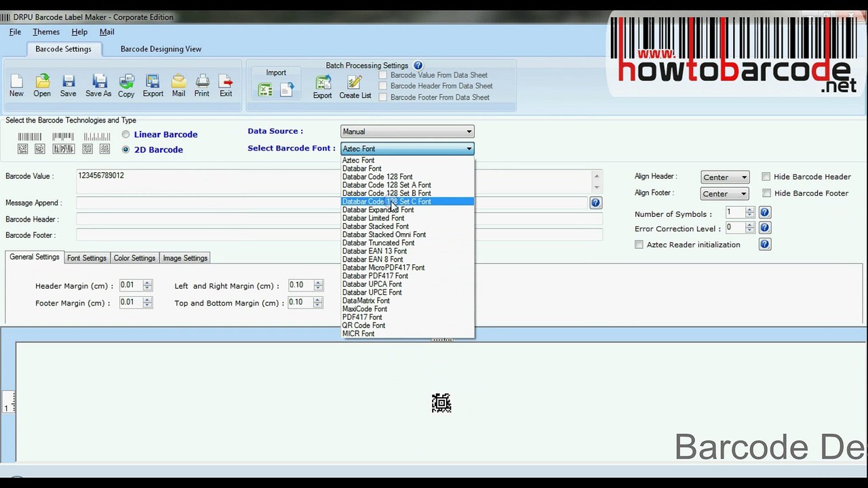Choose MaxiCode Font from list
The width and height of the screenshot is (868, 488).
coord(407,309)
